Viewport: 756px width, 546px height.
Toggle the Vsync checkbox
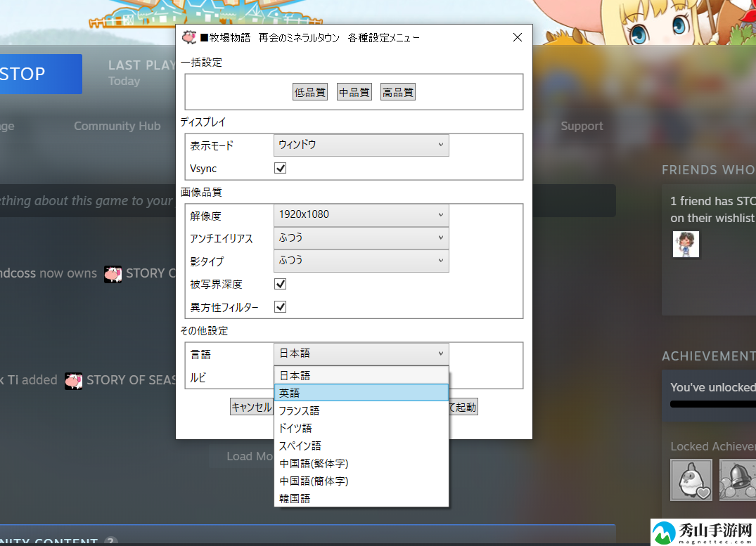point(280,168)
